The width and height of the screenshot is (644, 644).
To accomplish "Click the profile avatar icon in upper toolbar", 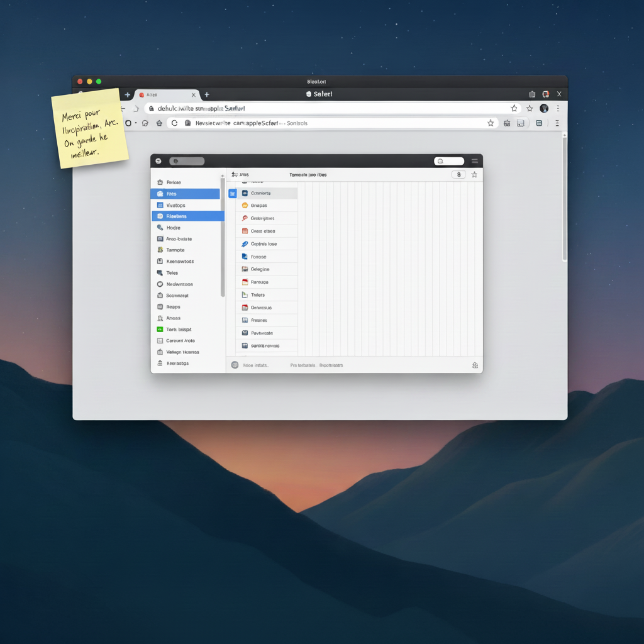I will tap(544, 108).
